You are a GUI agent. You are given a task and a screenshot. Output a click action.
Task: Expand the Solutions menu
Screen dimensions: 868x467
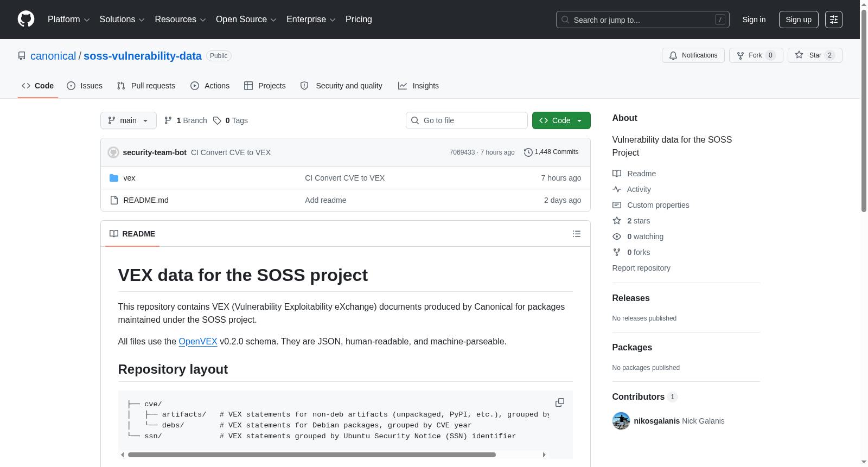122,20
